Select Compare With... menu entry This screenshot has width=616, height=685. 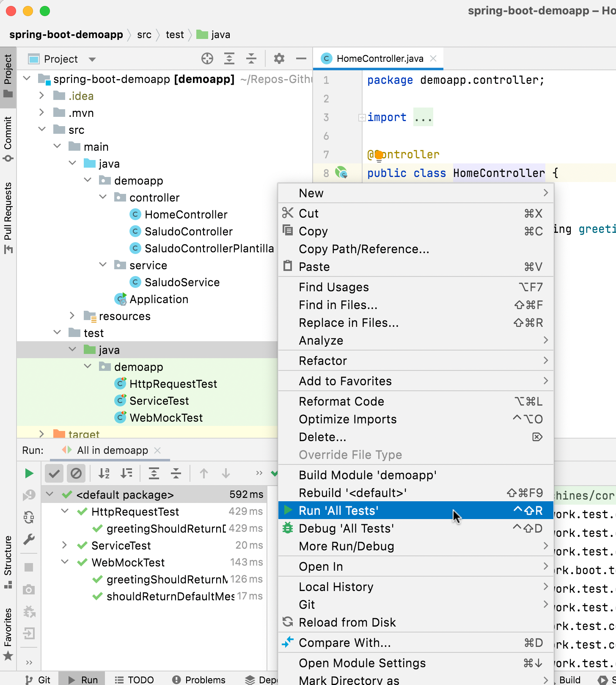pos(416,643)
